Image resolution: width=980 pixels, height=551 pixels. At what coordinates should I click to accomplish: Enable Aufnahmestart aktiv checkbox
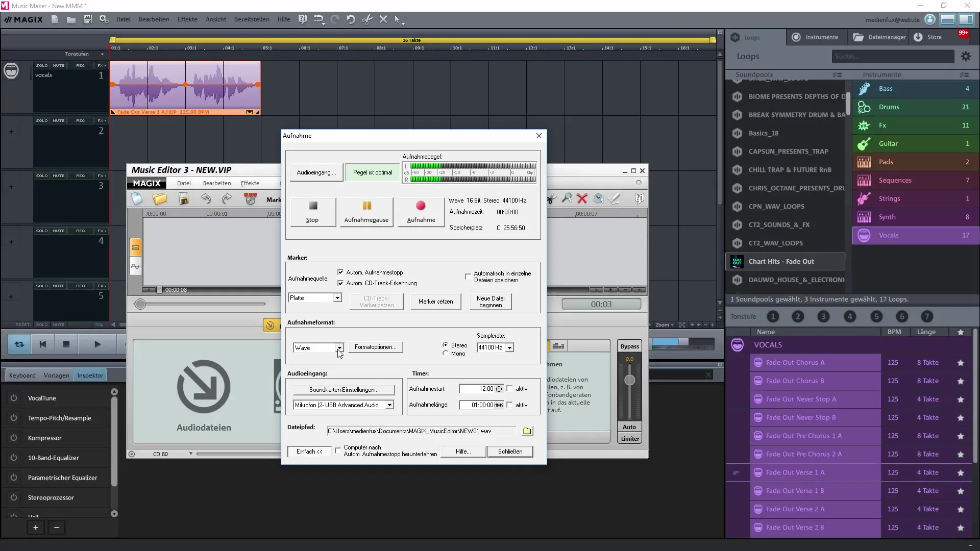tap(509, 389)
